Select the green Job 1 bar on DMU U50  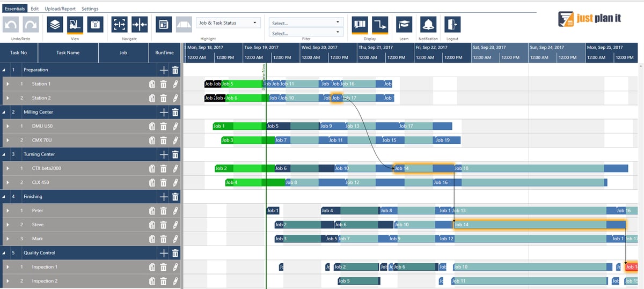coord(239,127)
